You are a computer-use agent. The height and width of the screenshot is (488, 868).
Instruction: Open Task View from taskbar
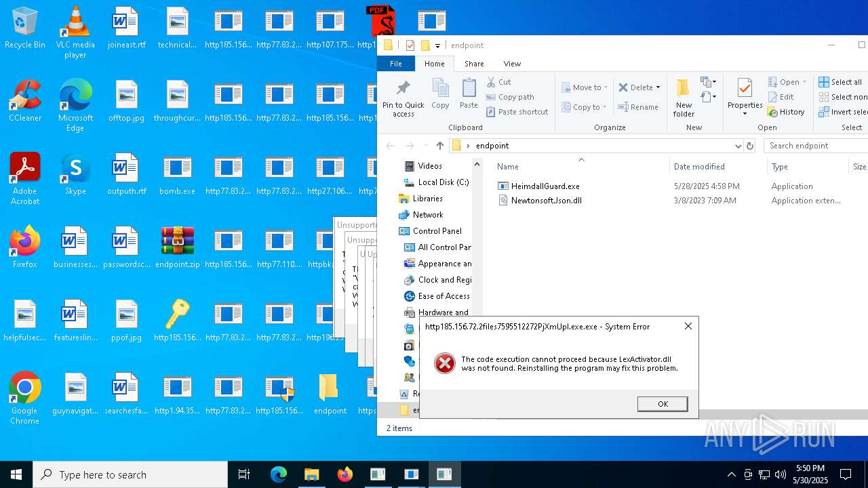(x=244, y=474)
